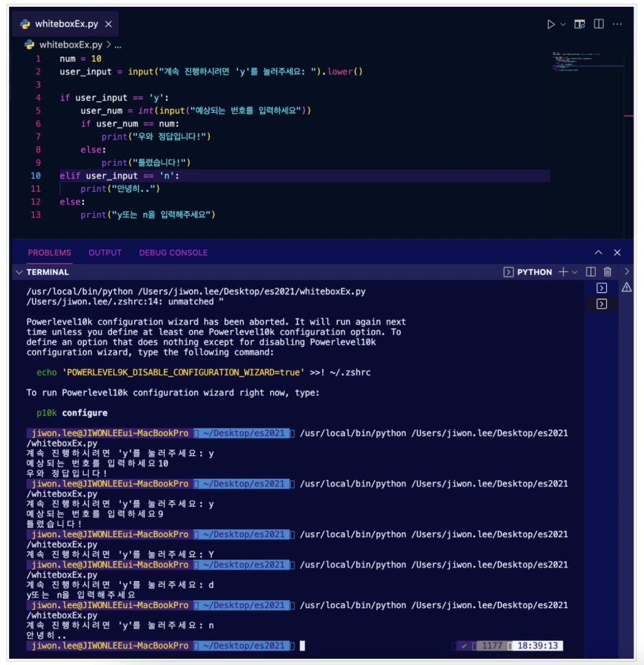Screen dimensions: 644x665
Task: Click the terminal warning triangle icon
Action: pyautogui.click(x=627, y=288)
